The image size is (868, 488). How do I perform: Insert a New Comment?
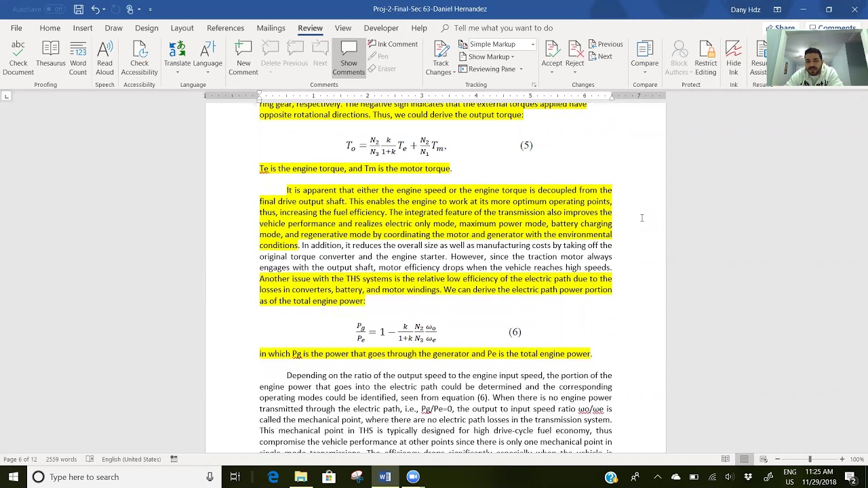[x=243, y=58]
